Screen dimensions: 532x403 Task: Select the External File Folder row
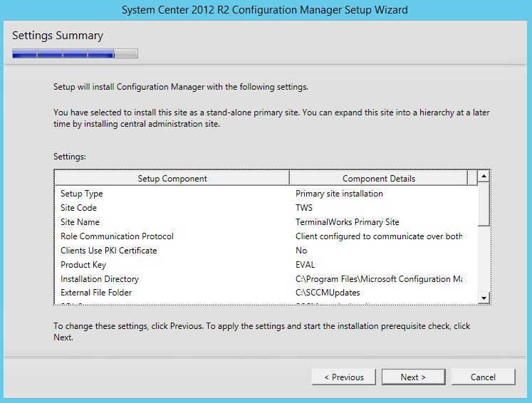(x=266, y=293)
